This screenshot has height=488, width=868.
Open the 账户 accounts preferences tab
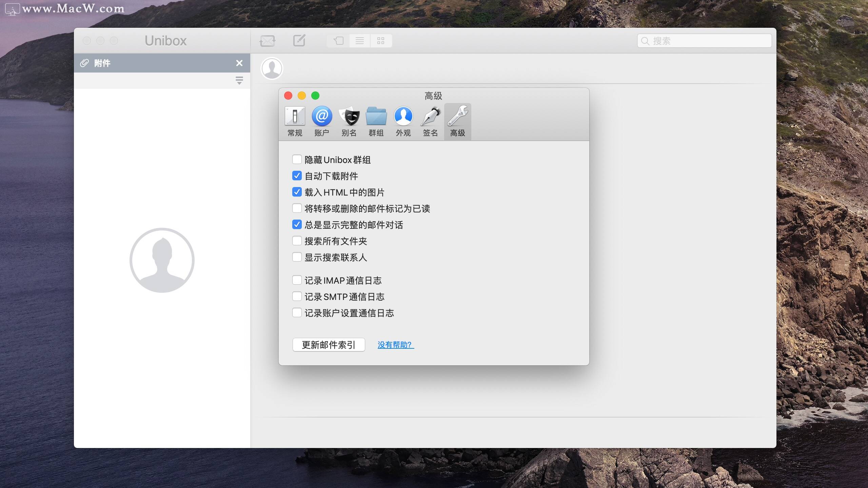click(x=322, y=121)
